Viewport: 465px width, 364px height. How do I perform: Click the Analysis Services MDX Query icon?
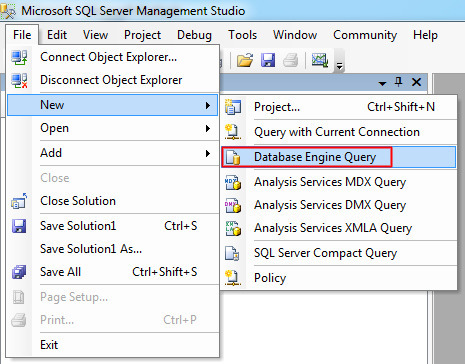pyautogui.click(x=233, y=182)
